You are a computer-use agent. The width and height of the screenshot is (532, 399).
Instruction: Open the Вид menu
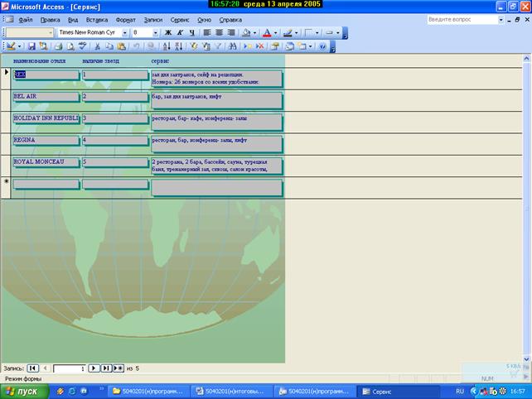coord(73,20)
